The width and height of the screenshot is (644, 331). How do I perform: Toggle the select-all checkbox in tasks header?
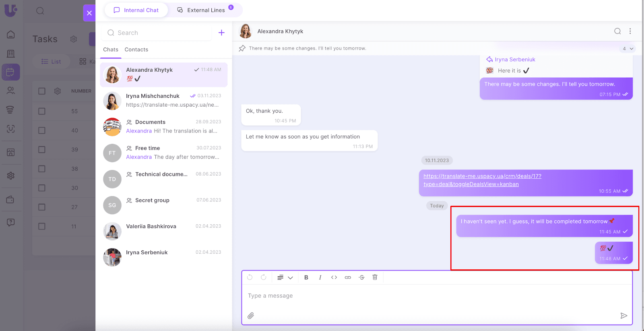tap(42, 91)
